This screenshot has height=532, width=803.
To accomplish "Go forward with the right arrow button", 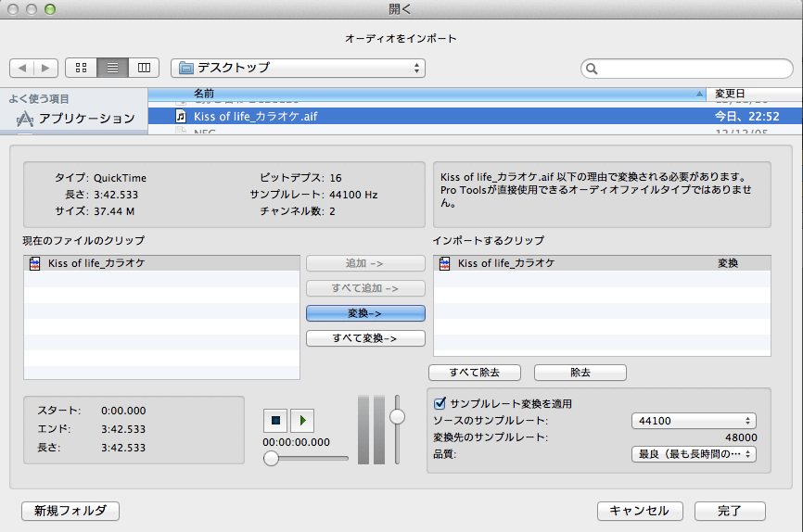I will (x=45, y=68).
